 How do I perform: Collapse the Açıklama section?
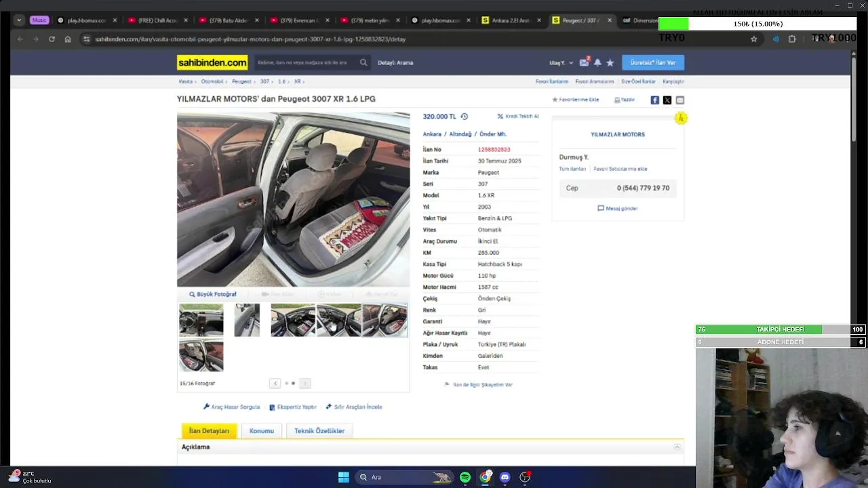[677, 447]
